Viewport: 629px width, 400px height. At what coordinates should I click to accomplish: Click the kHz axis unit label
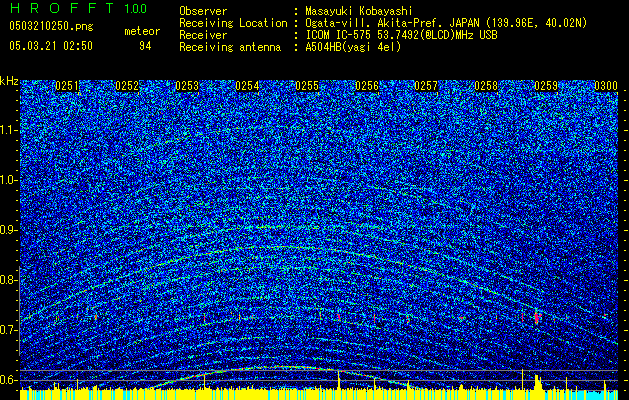9,81
